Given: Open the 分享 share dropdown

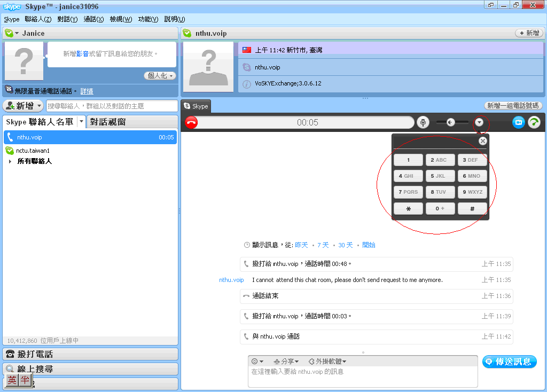Looking at the screenshot, I should [x=286, y=362].
